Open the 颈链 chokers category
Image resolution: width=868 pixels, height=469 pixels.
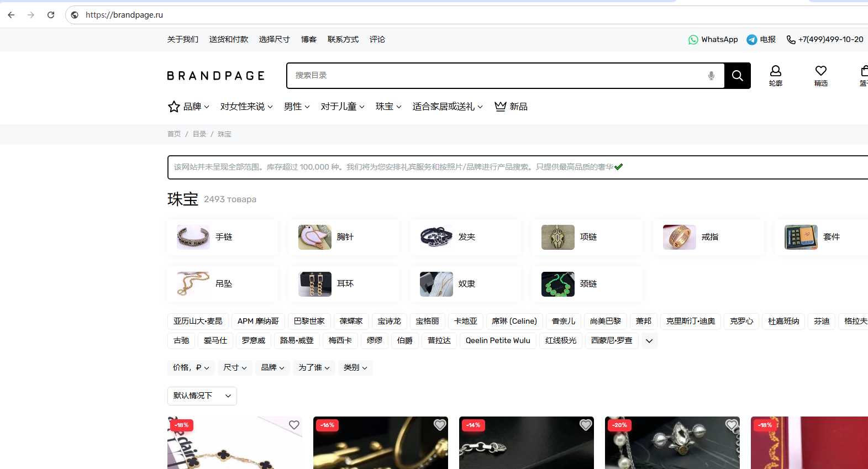587,284
